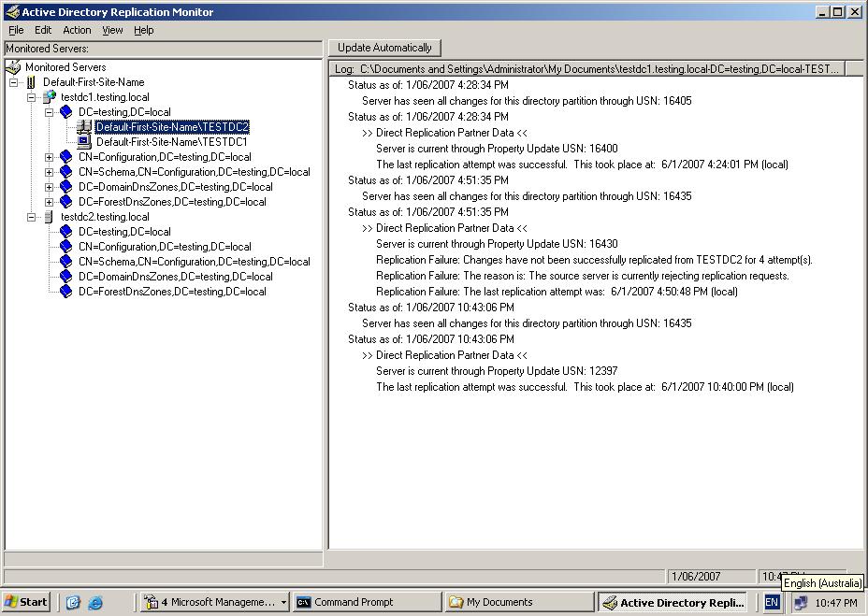Select the testdc2.testing.local tree label
The height and width of the screenshot is (616, 868).
[x=105, y=217]
